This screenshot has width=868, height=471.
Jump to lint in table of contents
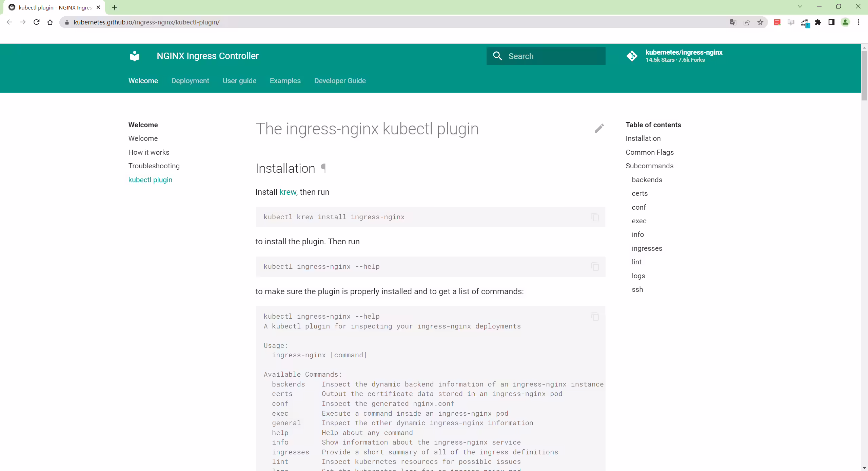tap(636, 262)
